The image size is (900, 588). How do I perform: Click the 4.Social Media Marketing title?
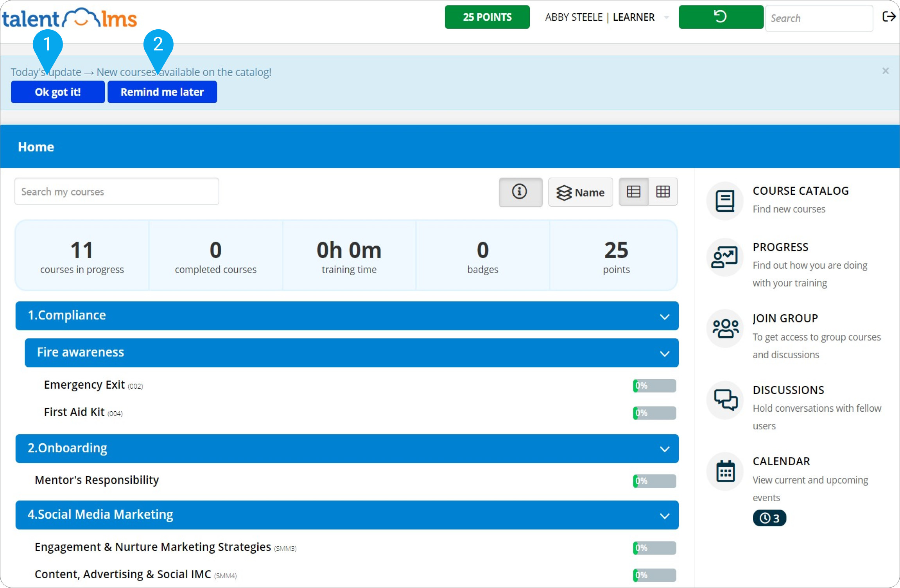point(100,514)
